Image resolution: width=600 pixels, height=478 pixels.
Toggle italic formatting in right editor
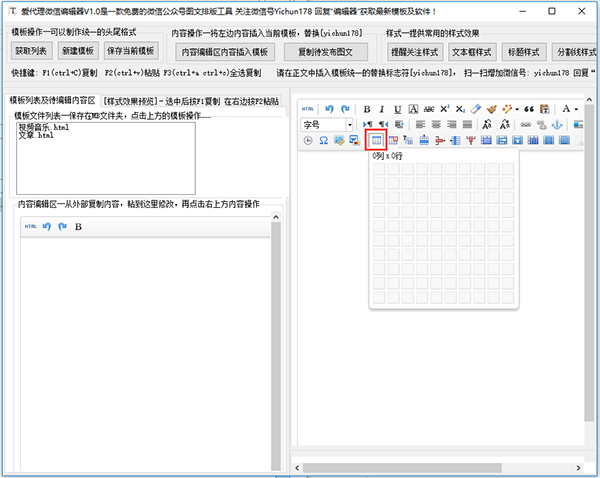tap(383, 108)
